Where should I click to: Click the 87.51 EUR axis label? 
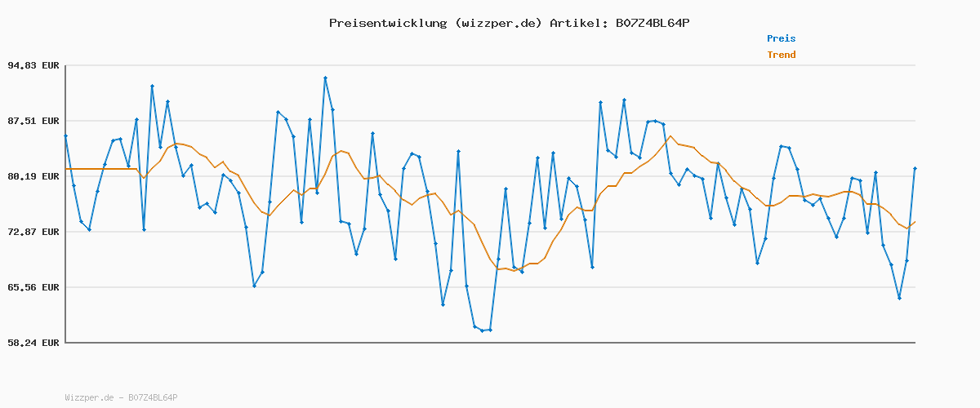coord(34,121)
